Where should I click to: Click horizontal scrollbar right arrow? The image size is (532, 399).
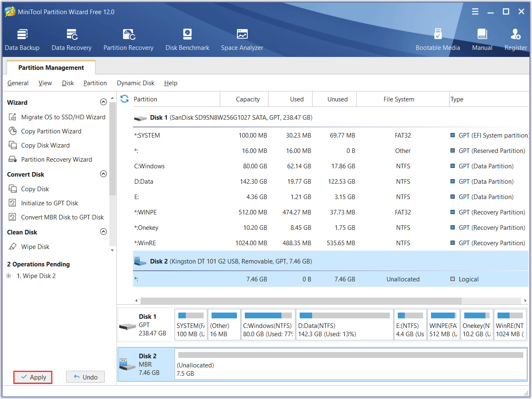(x=525, y=300)
